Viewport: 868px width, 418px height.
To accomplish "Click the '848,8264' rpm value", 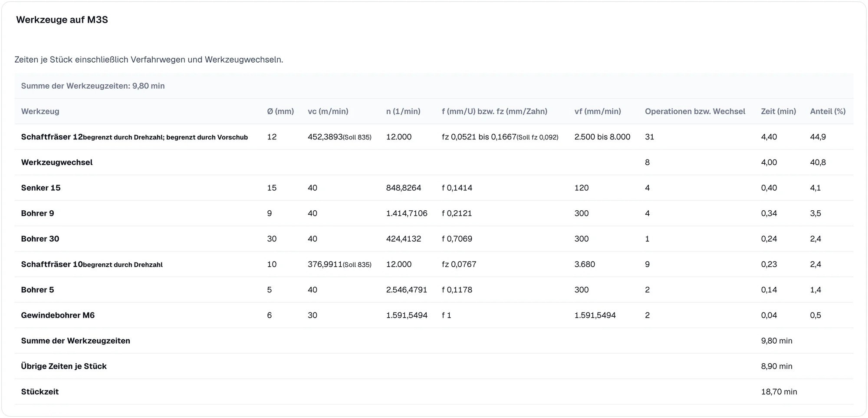I will [404, 188].
